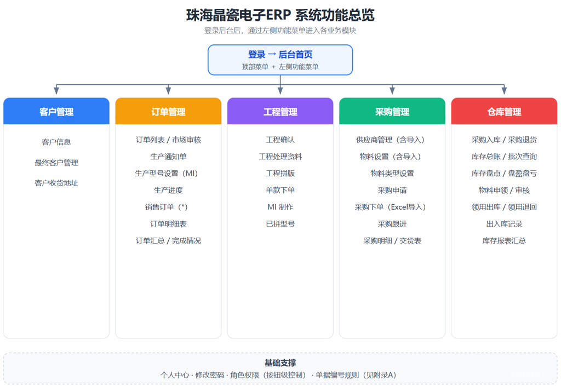Open 库存报表汇总 item

[504, 241]
